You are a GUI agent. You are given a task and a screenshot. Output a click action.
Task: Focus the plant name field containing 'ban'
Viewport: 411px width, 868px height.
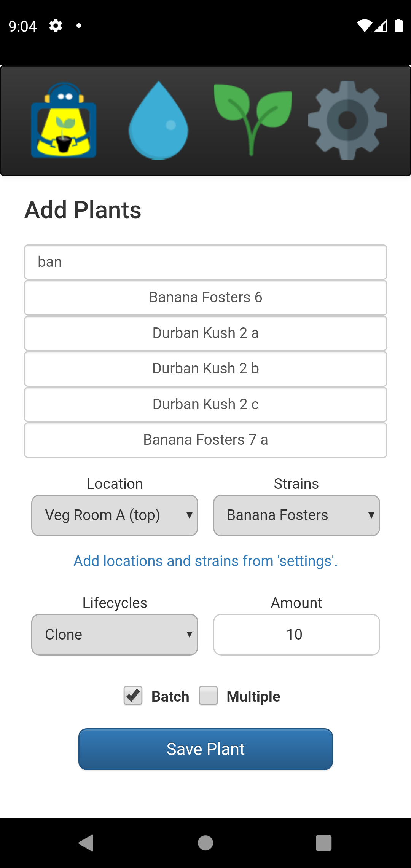pyautogui.click(x=205, y=262)
